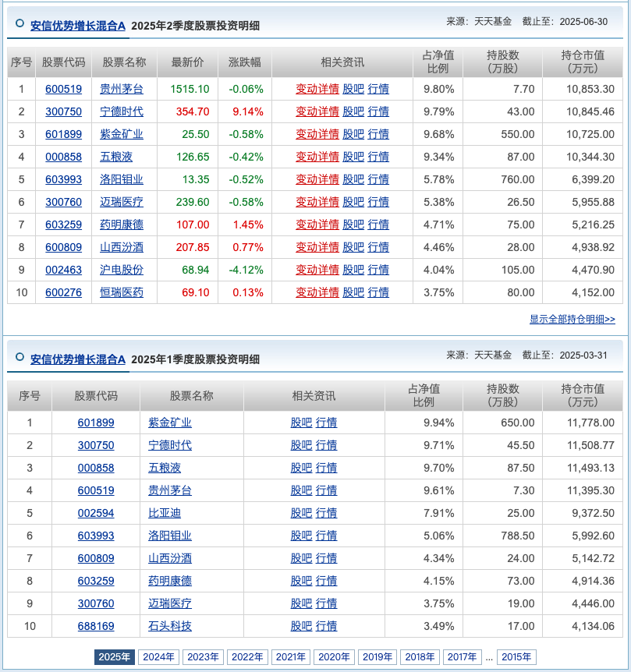
Task: Open 行情 for 恒瑞医药
Action: (378, 292)
